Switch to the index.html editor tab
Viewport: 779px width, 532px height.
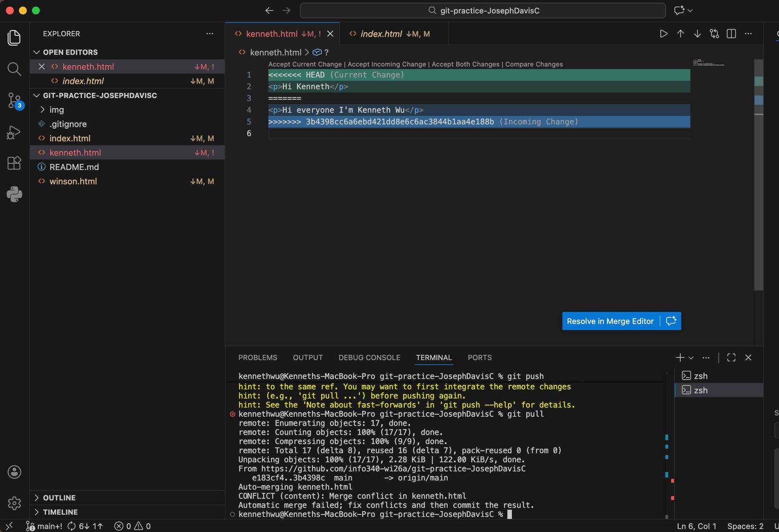pyautogui.click(x=381, y=34)
